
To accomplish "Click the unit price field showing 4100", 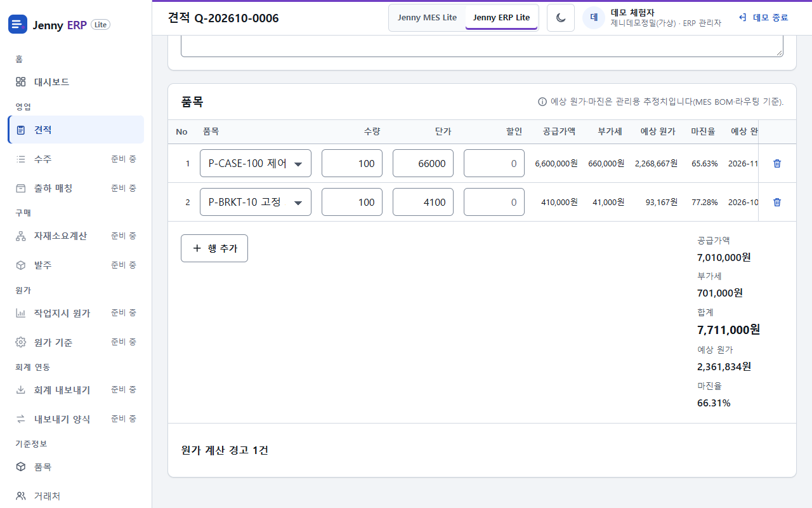I will tap(423, 202).
